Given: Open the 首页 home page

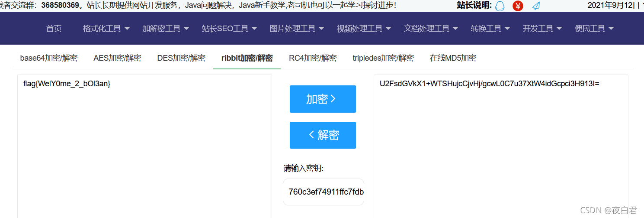Looking at the screenshot, I should pos(54,29).
